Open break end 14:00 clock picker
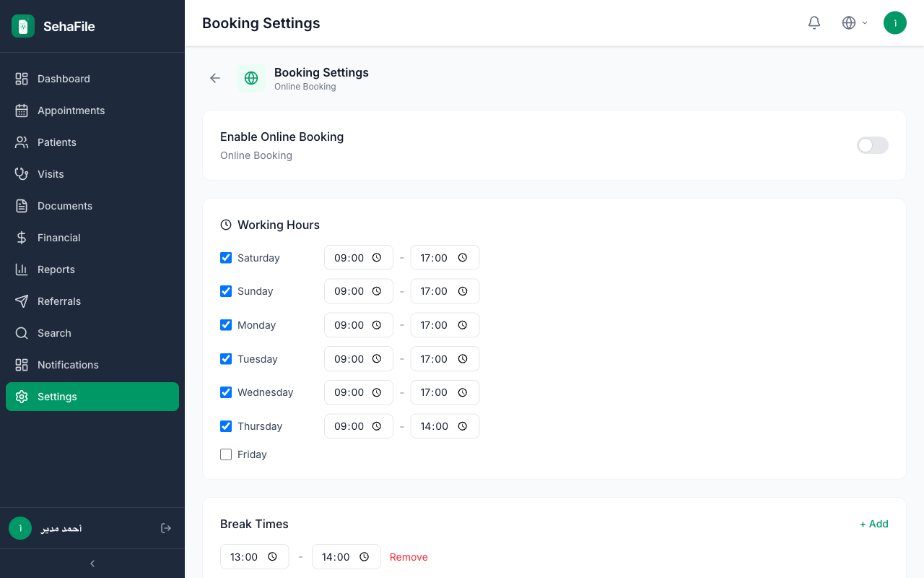The image size is (924, 578). click(x=365, y=557)
